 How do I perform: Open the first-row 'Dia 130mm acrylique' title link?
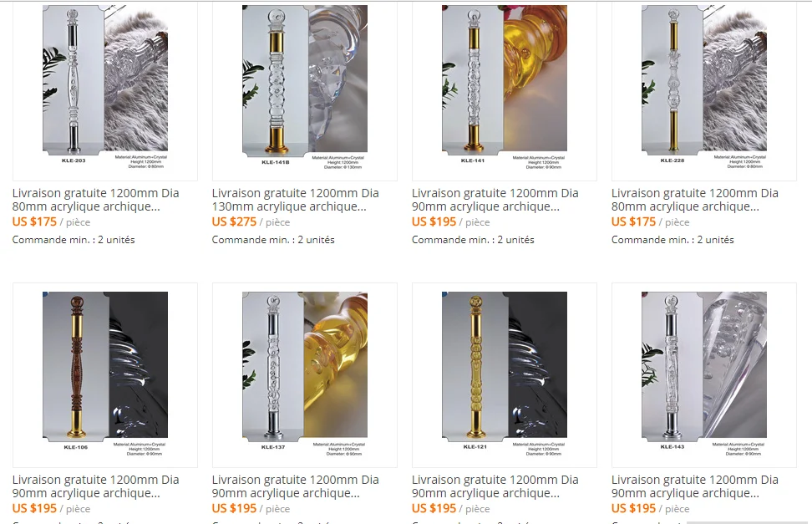(295, 200)
